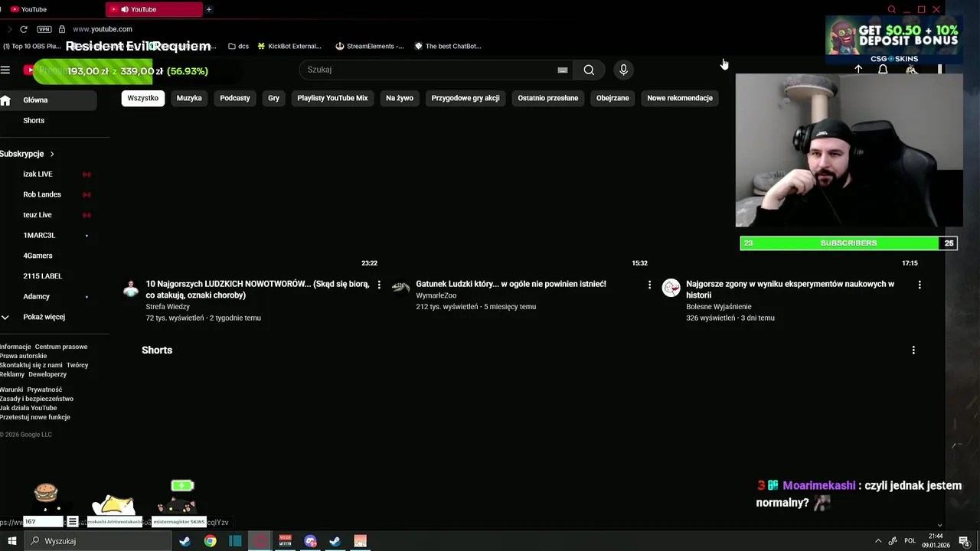Image resolution: width=980 pixels, height=551 pixels.
Task: Open Steam from the taskbar
Action: pyautogui.click(x=185, y=541)
